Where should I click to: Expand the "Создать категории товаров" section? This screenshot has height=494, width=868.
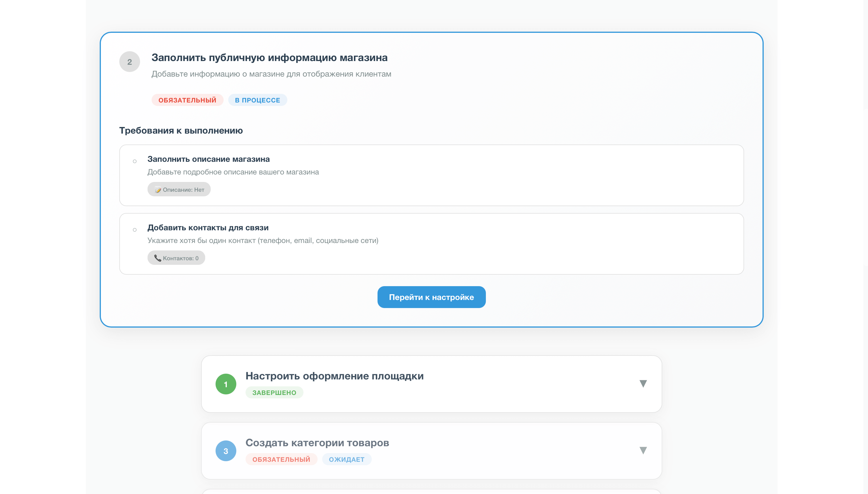point(643,450)
